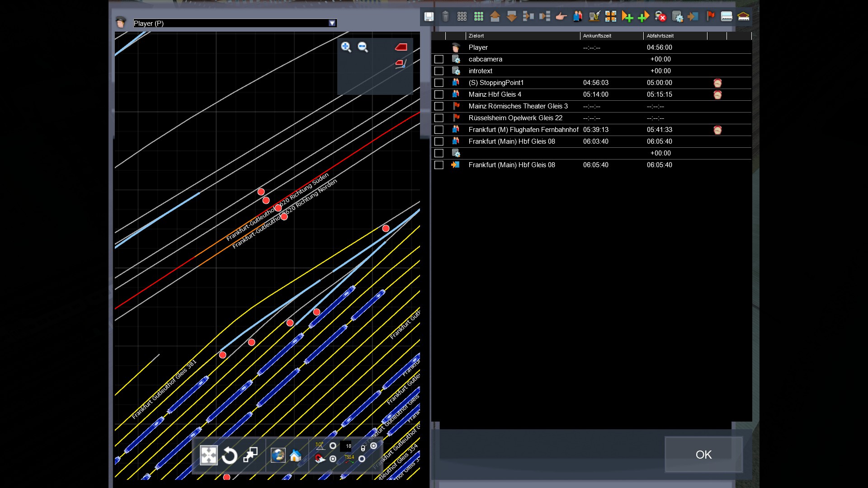Click the save timetable floppy disk icon
868x488 pixels.
[x=429, y=17]
